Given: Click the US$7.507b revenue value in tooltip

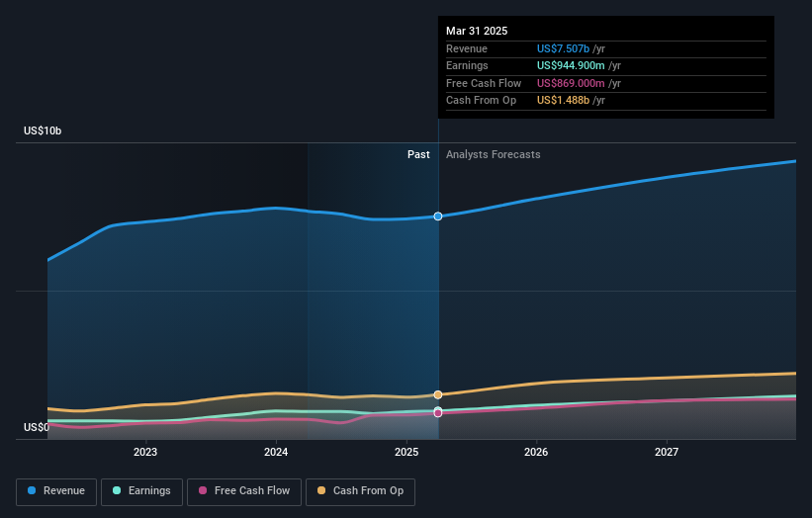Looking at the screenshot, I should pos(563,48).
